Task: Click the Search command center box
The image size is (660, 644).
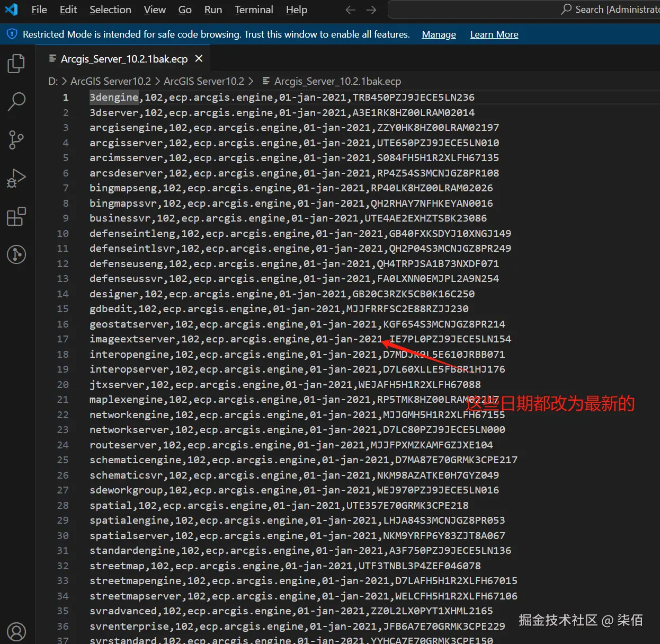Action: pyautogui.click(x=524, y=10)
